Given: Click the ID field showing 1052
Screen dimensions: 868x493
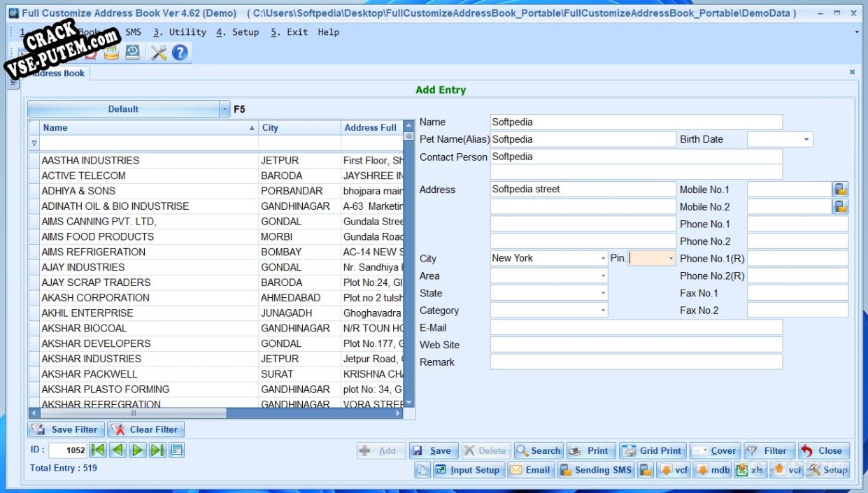Looking at the screenshot, I should [x=68, y=451].
